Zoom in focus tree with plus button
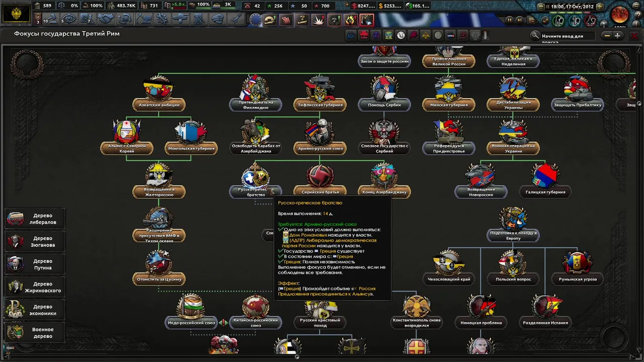Screen dimensions: 644x362 [618, 36]
